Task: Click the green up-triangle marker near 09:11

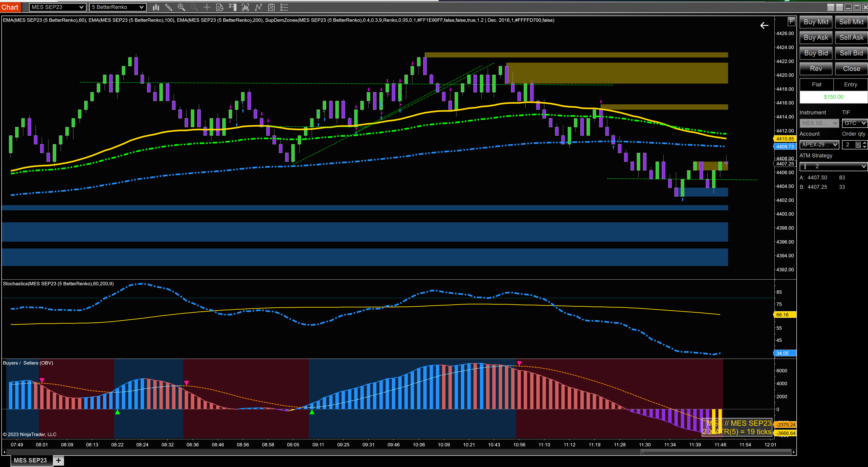Action: coord(312,412)
